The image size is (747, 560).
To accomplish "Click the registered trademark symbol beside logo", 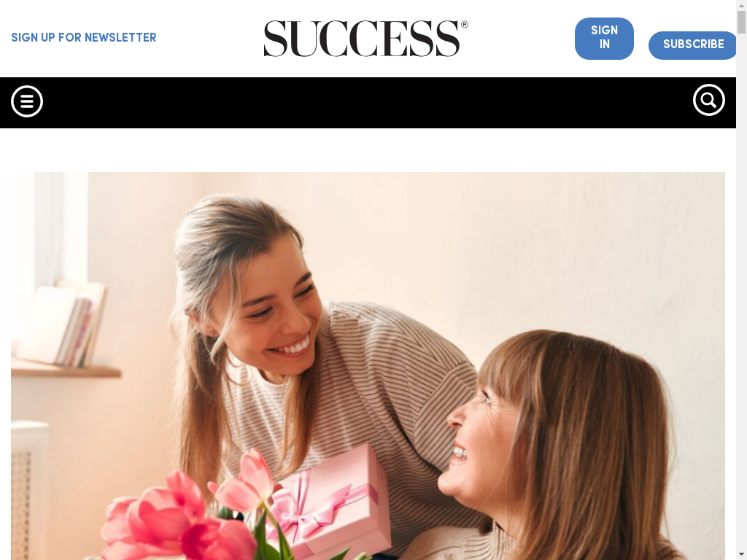I will (x=465, y=24).
